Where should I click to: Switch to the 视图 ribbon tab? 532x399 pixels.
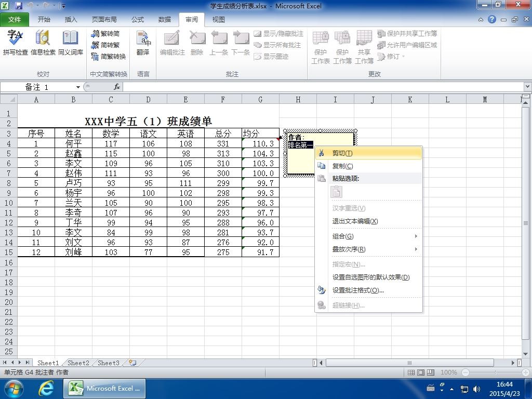pyautogui.click(x=219, y=20)
